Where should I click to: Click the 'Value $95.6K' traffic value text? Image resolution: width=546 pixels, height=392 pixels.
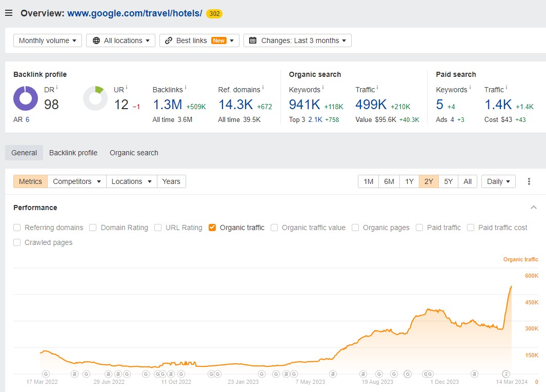[376, 119]
